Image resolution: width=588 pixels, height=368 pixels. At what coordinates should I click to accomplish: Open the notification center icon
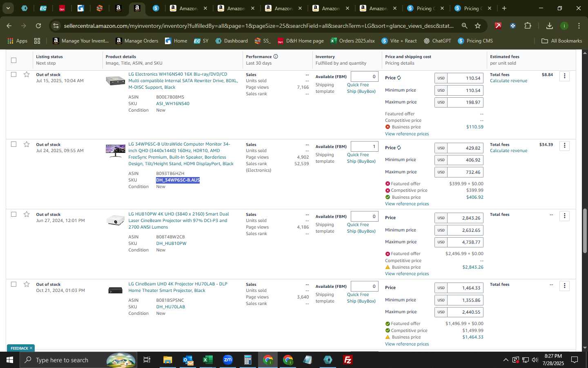pos(575,360)
